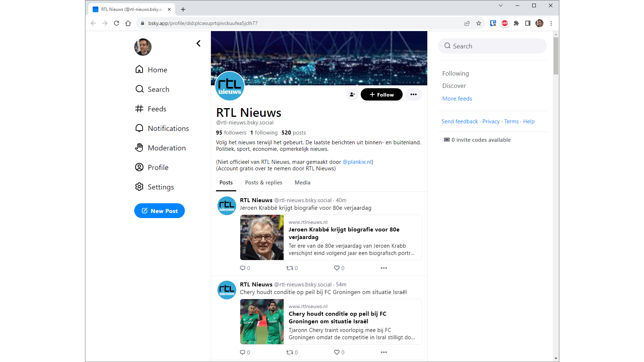Open the Extensions puzzle menu

(x=516, y=23)
